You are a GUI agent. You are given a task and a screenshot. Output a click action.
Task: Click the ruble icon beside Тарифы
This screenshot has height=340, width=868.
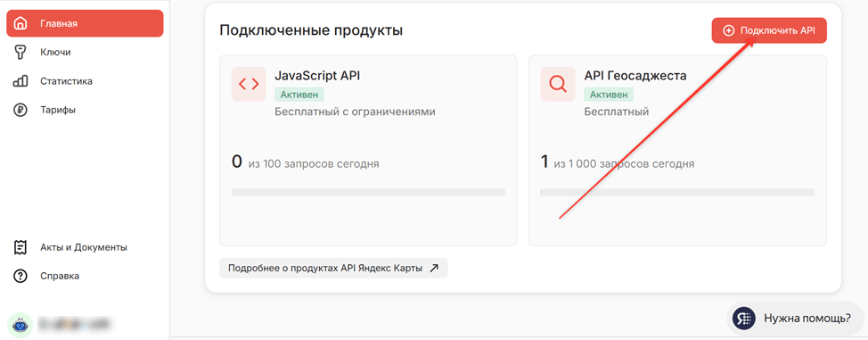pyautogui.click(x=20, y=110)
